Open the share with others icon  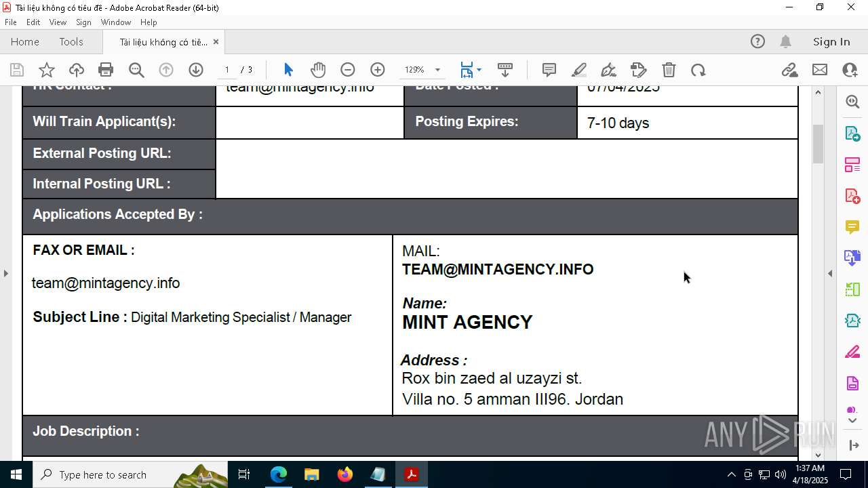click(850, 70)
